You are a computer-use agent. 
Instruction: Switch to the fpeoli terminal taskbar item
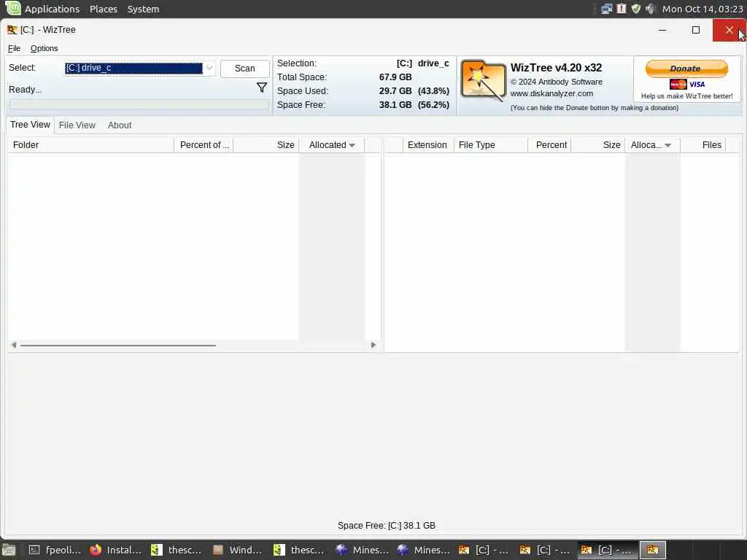pyautogui.click(x=54, y=550)
